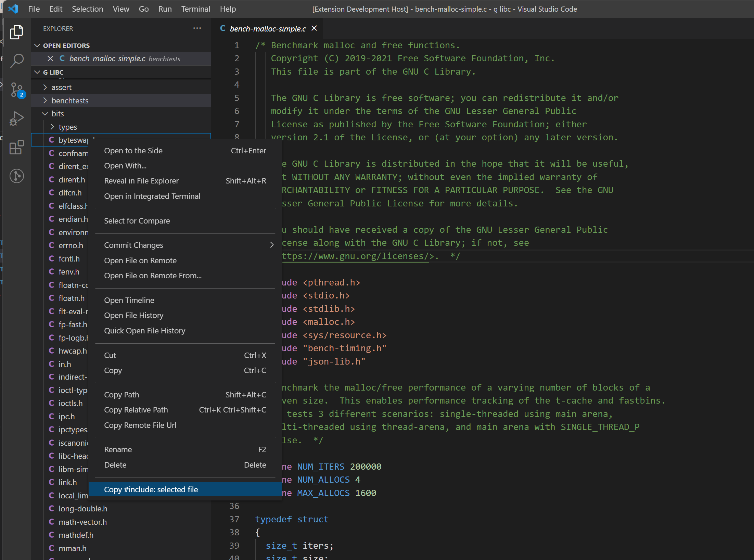Expand the benchtests folder
This screenshot has width=754, height=560.
[x=70, y=101]
